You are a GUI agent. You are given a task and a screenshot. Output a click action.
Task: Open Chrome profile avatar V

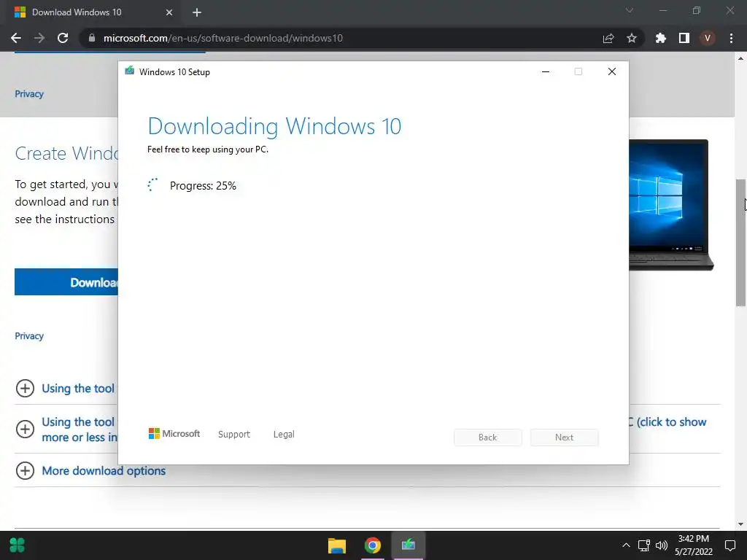tap(708, 38)
